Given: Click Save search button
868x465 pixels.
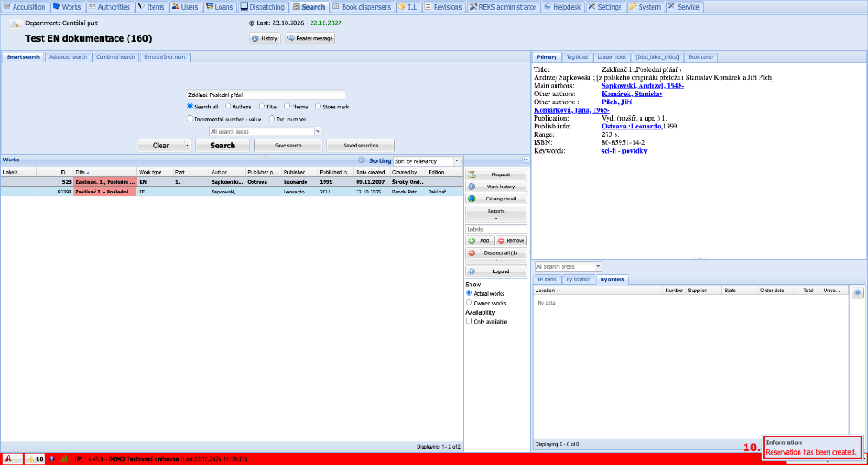Looking at the screenshot, I should pos(288,146).
